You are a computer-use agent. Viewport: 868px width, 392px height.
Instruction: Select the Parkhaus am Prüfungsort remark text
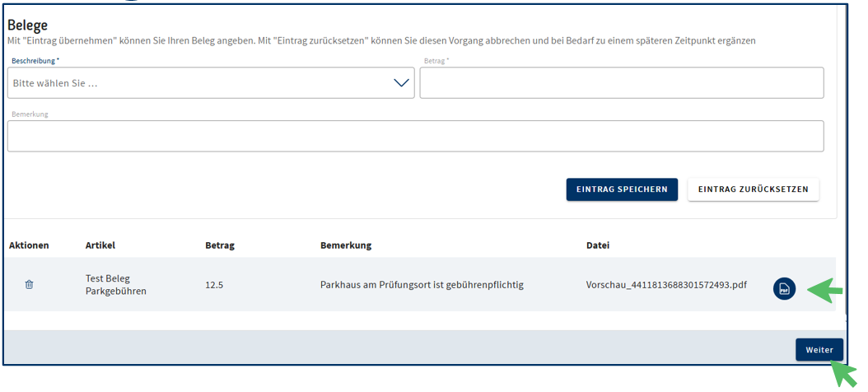422,285
